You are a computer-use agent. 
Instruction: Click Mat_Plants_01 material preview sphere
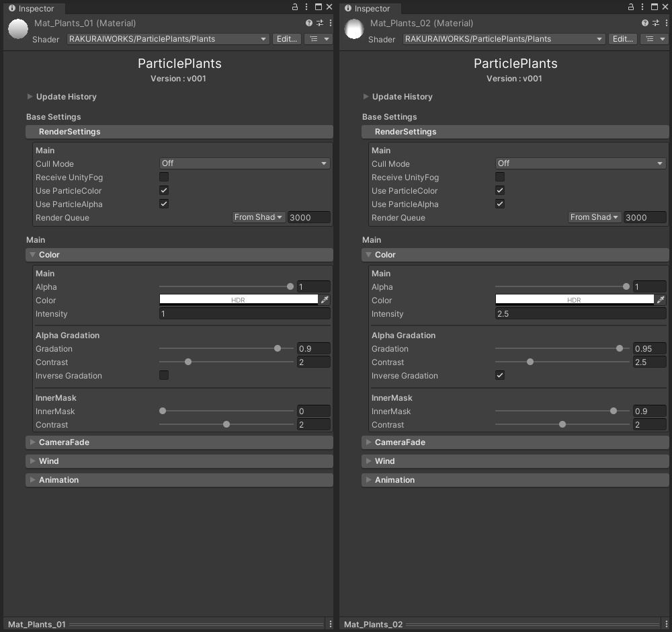(x=18, y=29)
